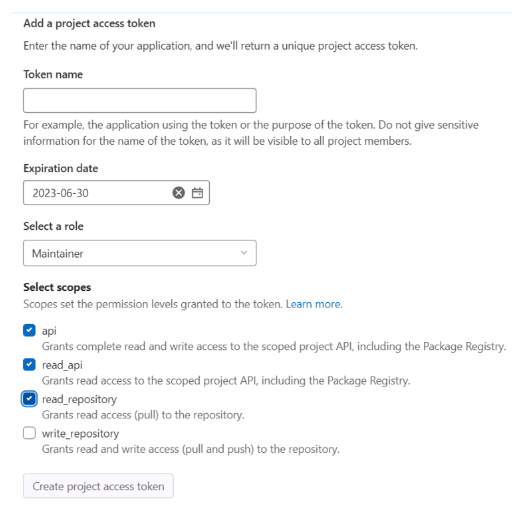This screenshot has height=510, width=525.
Task: Clear the expiration date with the X icon
Action: (178, 193)
